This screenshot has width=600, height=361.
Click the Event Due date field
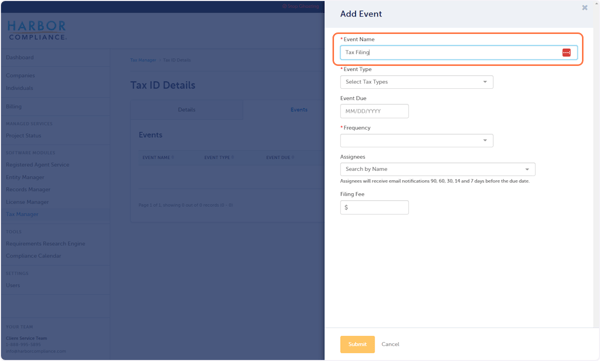[x=374, y=111]
